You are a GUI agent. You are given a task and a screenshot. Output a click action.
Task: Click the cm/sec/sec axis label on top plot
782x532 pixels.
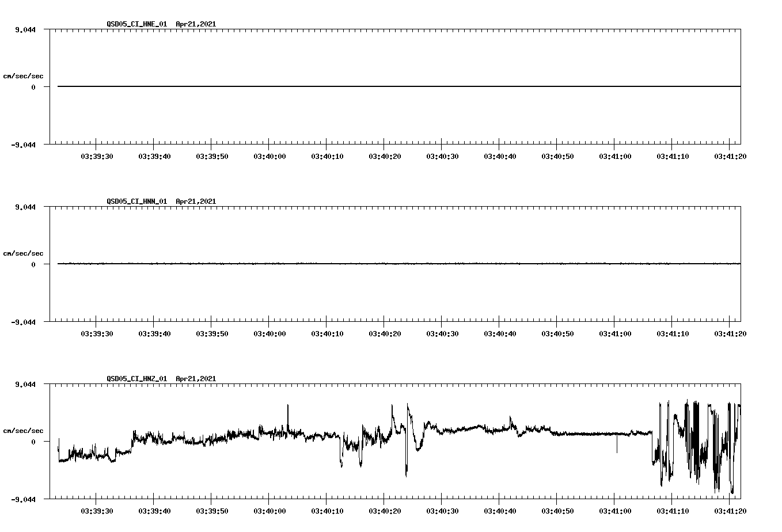[x=24, y=75]
